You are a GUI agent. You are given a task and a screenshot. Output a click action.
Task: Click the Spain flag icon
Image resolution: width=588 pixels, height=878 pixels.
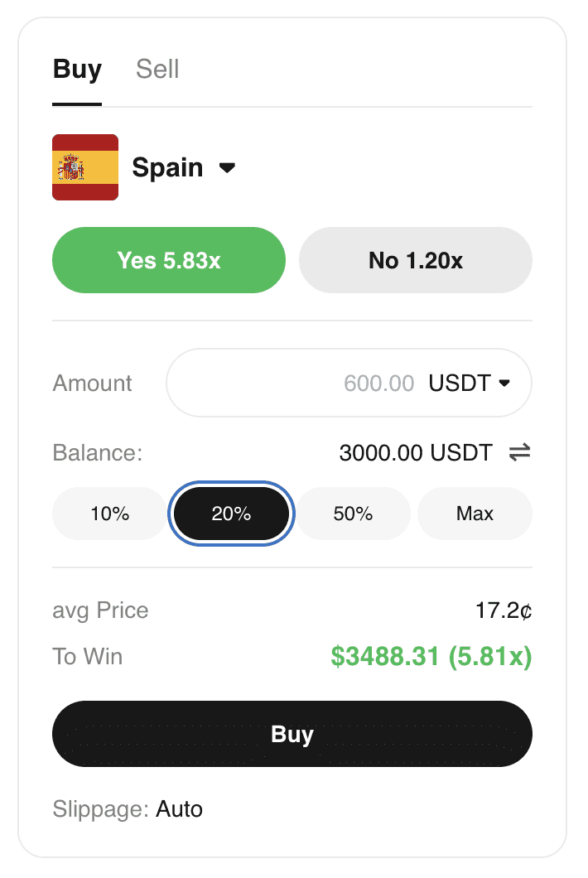point(85,167)
